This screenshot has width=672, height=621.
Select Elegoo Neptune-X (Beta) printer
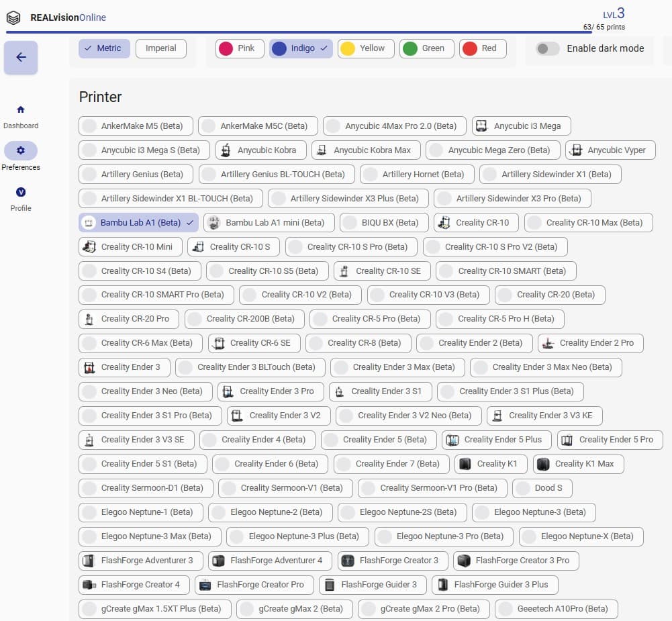(x=581, y=536)
